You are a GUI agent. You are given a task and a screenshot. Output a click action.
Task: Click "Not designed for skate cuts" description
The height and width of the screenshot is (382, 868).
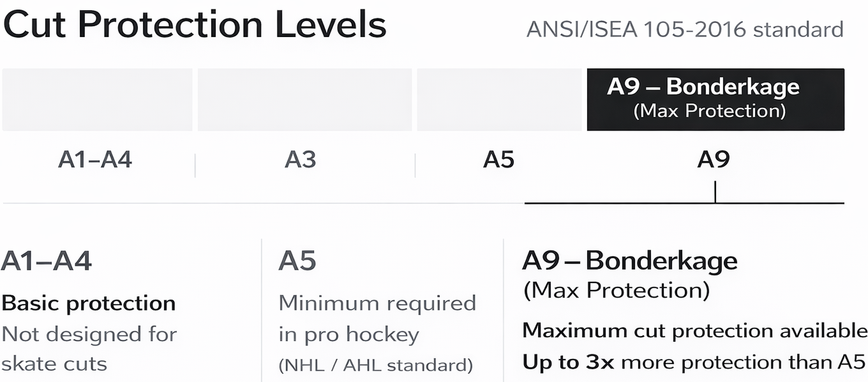pyautogui.click(x=89, y=349)
